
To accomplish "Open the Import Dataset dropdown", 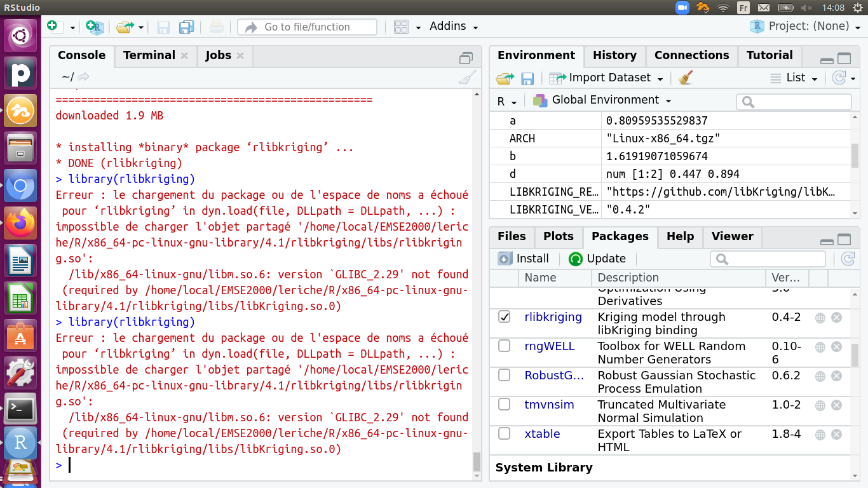I will click(606, 78).
